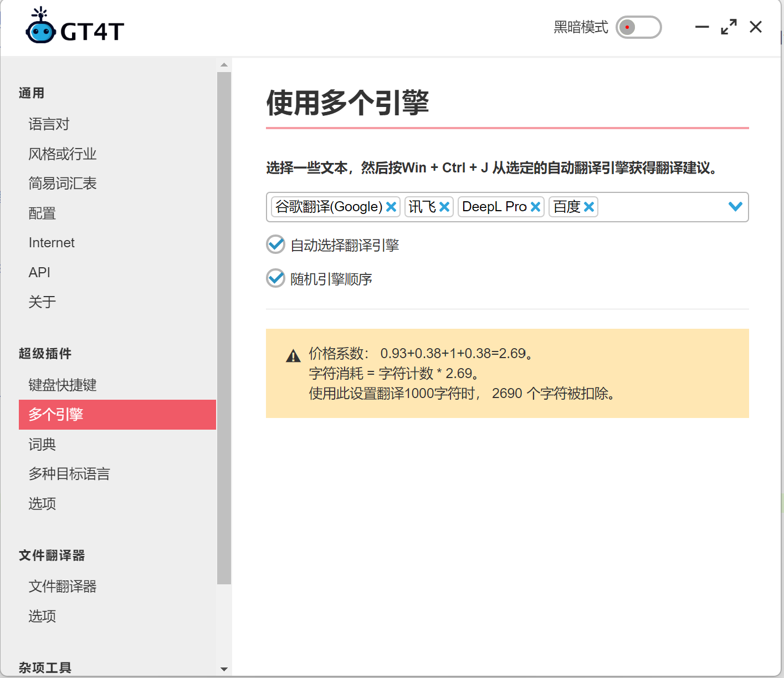Toggle 黑暗模式 switch
The image size is (784, 678).
pos(638,27)
